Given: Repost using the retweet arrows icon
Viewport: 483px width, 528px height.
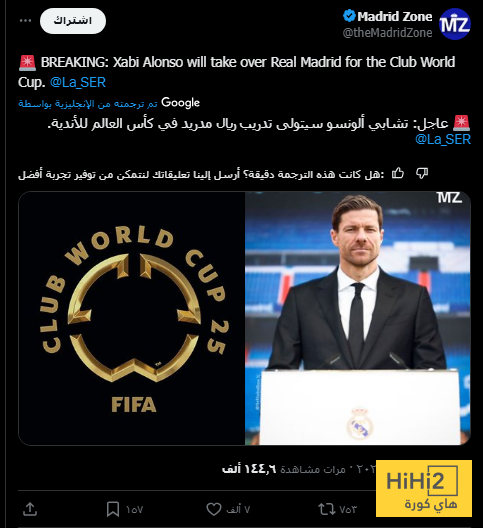Looking at the screenshot, I should (x=327, y=509).
